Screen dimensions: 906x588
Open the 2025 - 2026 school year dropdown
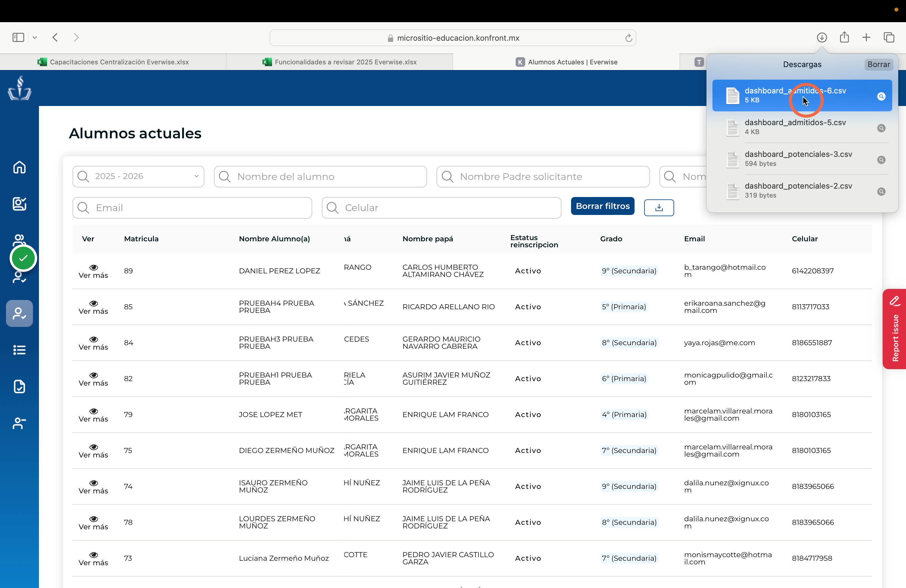(138, 176)
